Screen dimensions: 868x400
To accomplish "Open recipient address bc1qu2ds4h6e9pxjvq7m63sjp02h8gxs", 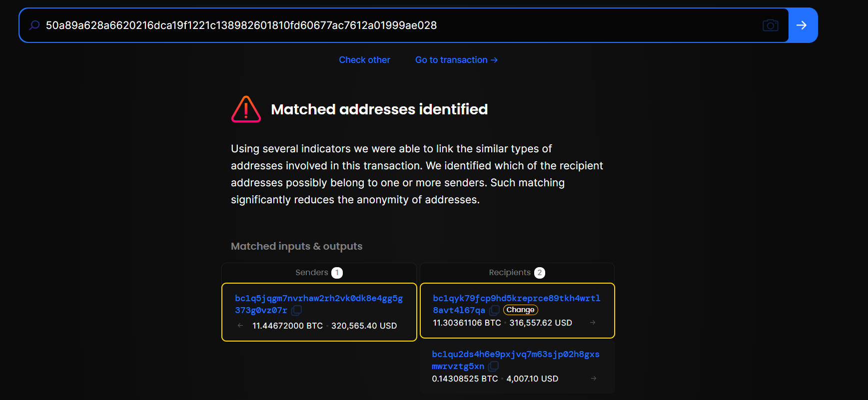I will click(x=515, y=354).
